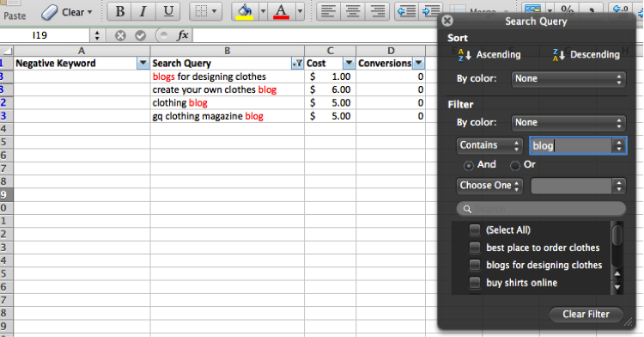Select the And radio button
This screenshot has height=337, width=644.
468,165
